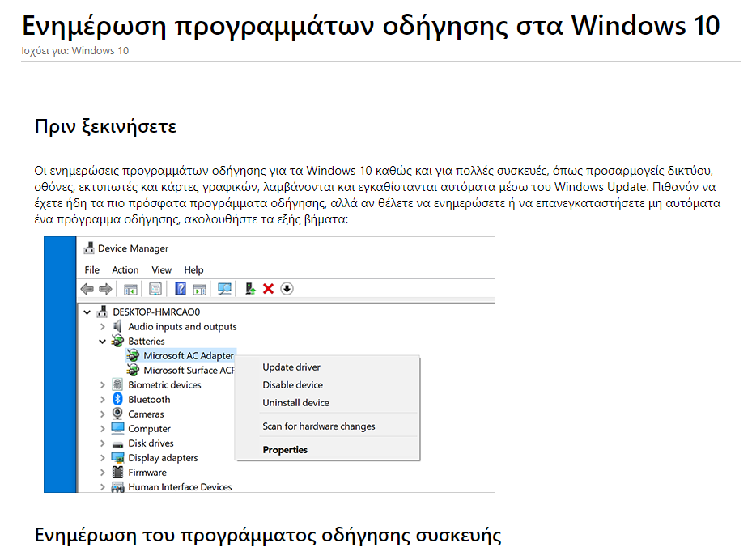Image resolution: width=752 pixels, height=560 pixels.
Task: Click the 'Πριν ξεκινήσετε' heading
Action: point(105,126)
